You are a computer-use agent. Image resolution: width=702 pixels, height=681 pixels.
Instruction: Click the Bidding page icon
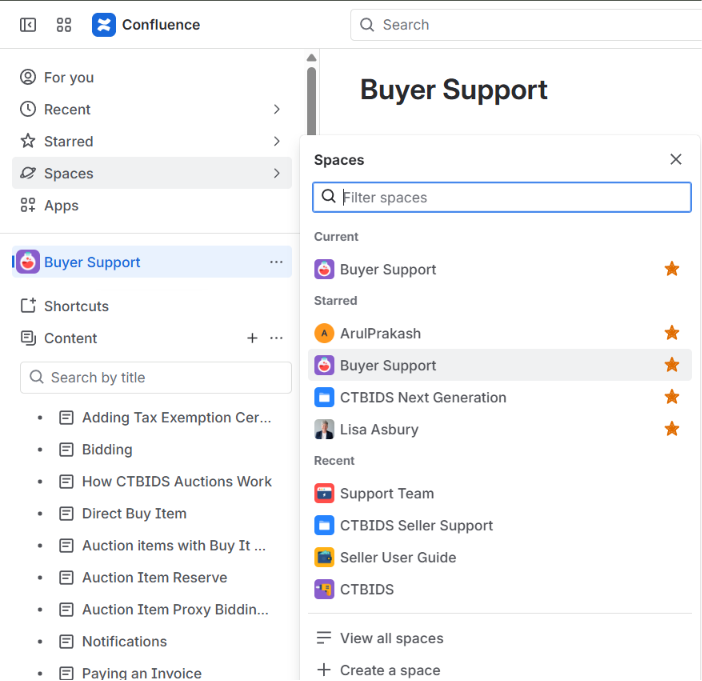[66, 450]
